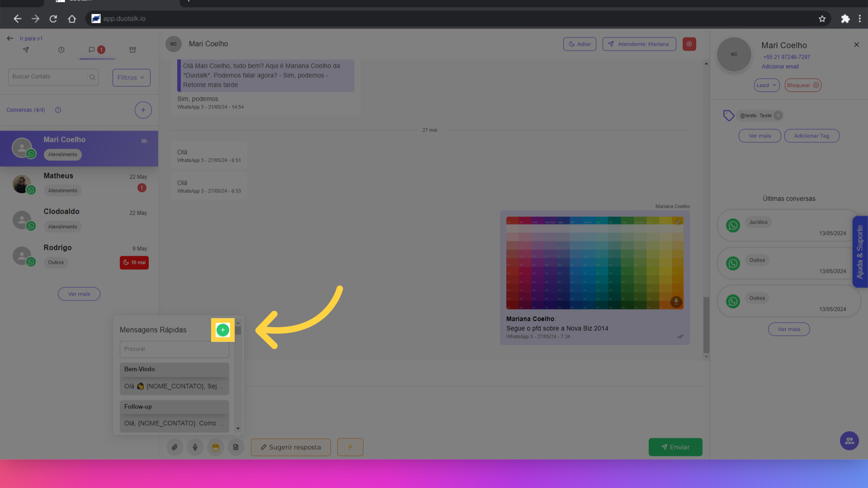Click the microphone audio record icon
The image size is (868, 488).
pyautogui.click(x=195, y=447)
